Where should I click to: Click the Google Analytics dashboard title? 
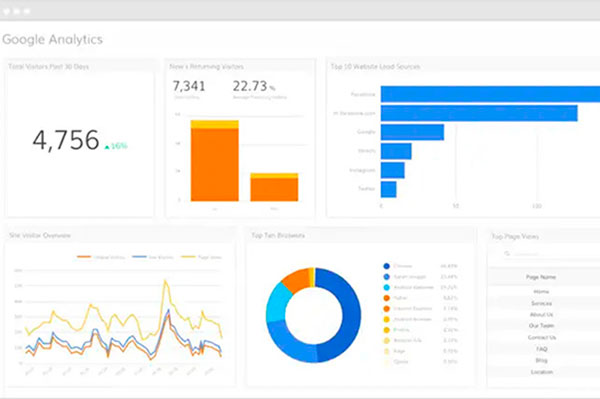pos(52,40)
